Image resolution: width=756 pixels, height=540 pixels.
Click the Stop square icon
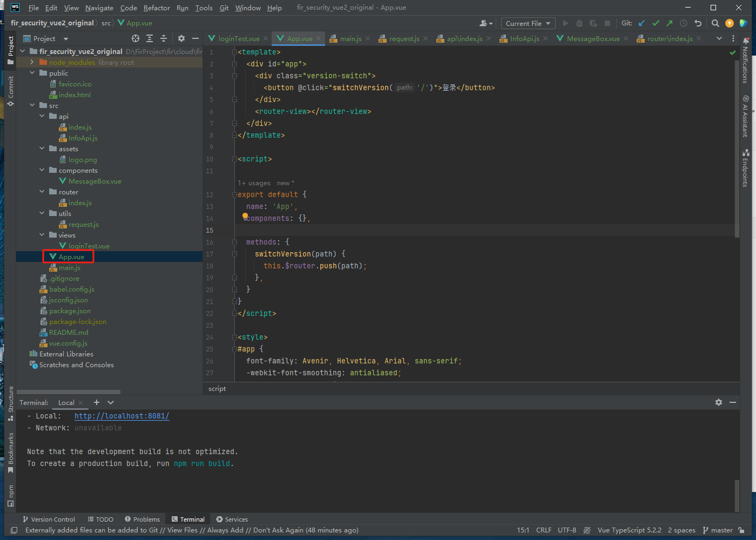(607, 23)
